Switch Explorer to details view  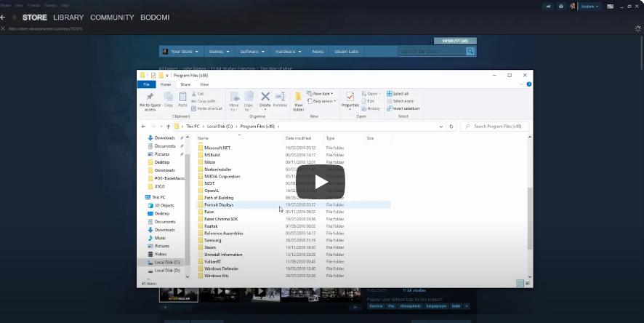point(520,284)
